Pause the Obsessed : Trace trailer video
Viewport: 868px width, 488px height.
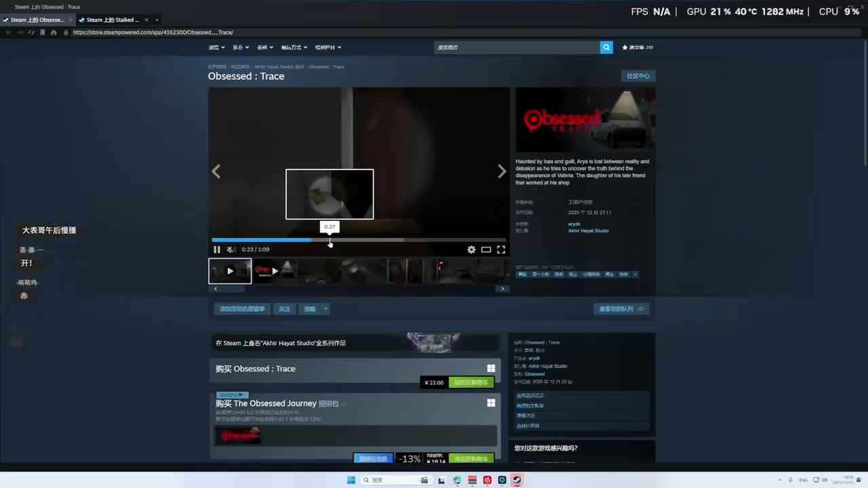[x=217, y=249]
